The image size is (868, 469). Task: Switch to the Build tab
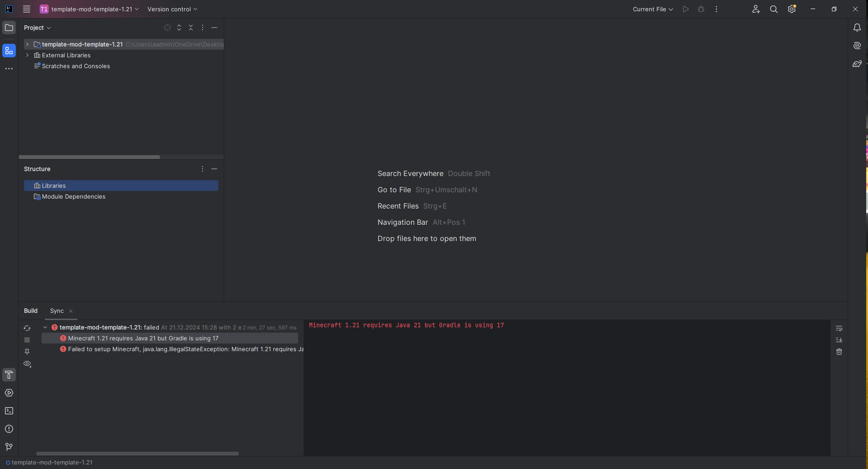click(x=31, y=311)
